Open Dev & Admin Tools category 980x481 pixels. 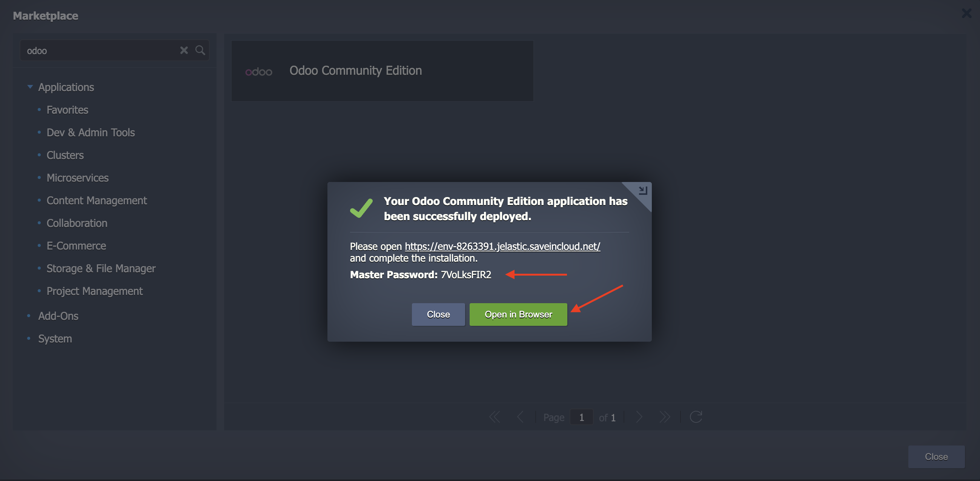coord(91,133)
